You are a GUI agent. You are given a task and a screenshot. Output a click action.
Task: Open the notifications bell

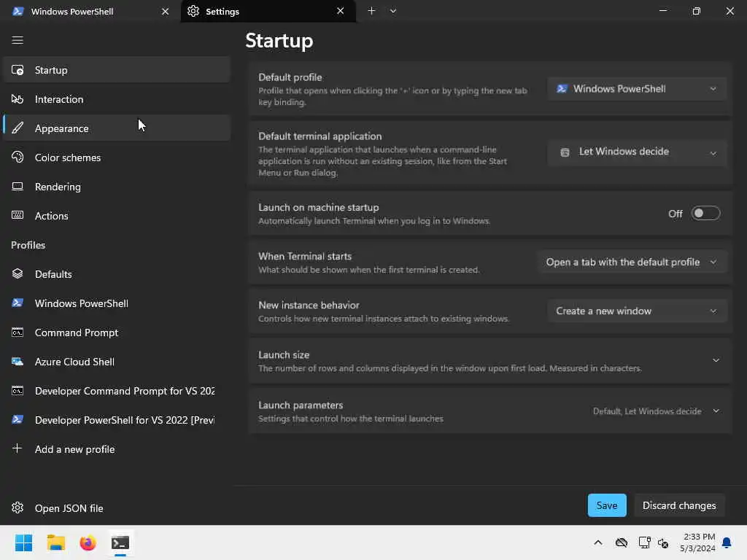click(727, 542)
